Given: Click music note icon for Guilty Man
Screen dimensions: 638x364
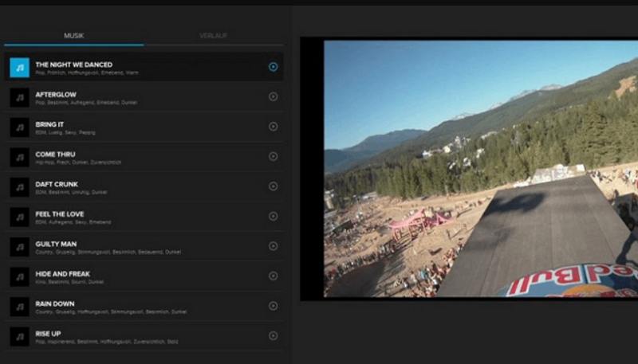Looking at the screenshot, I should point(19,247).
